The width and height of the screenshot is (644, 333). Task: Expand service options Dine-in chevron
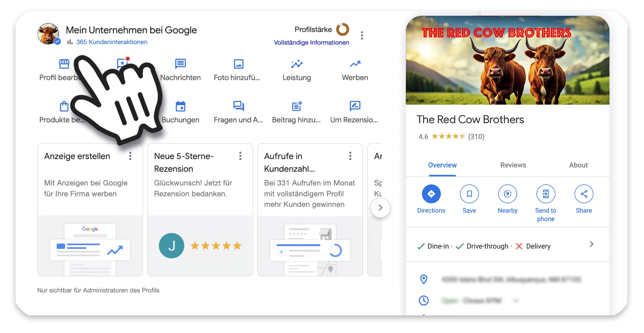click(x=591, y=244)
